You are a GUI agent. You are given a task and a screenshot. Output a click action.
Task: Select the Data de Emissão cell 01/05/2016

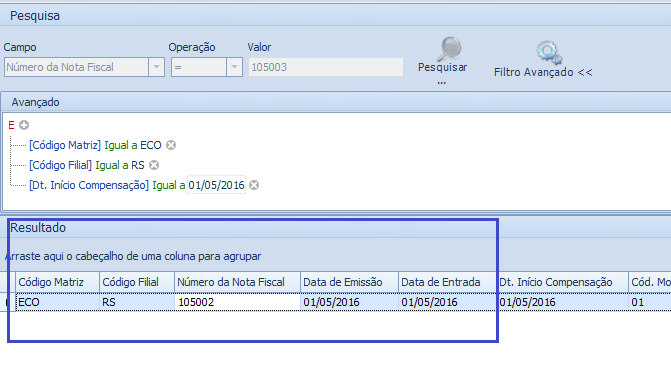350,302
